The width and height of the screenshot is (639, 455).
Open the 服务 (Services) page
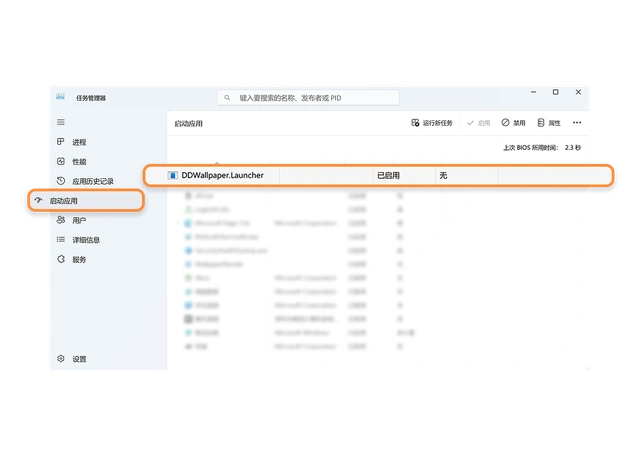(78, 259)
